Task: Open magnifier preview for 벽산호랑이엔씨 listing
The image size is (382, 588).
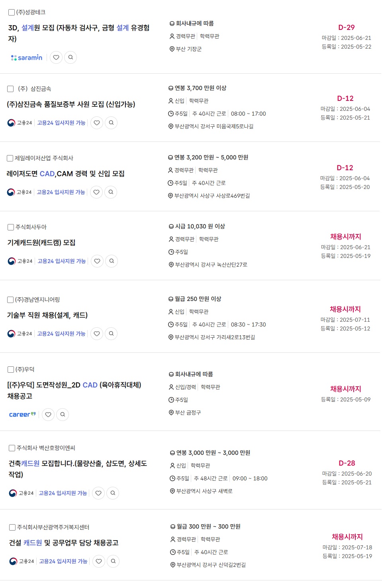Action: click(113, 493)
